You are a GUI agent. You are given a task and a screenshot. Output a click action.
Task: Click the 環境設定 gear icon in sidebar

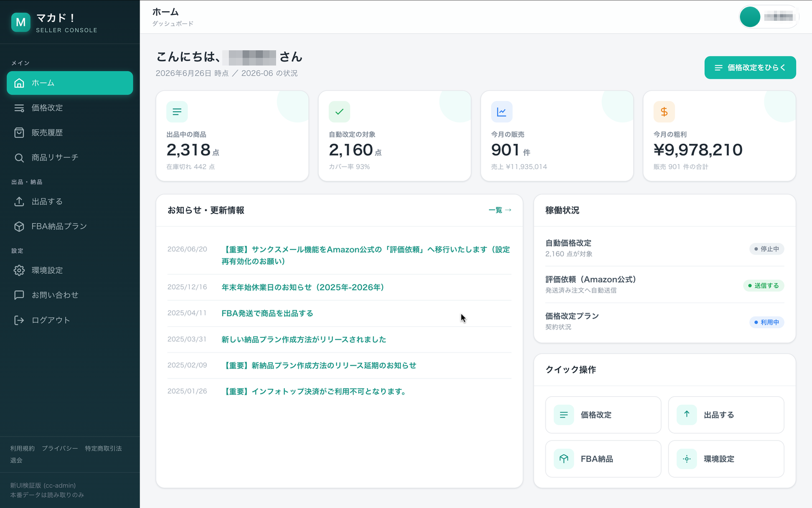pos(19,270)
